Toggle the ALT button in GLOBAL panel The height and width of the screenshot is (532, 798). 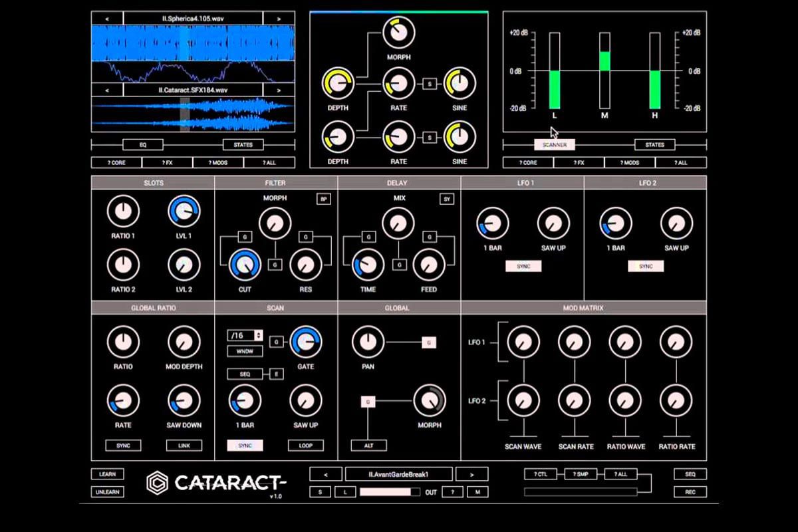tap(368, 446)
